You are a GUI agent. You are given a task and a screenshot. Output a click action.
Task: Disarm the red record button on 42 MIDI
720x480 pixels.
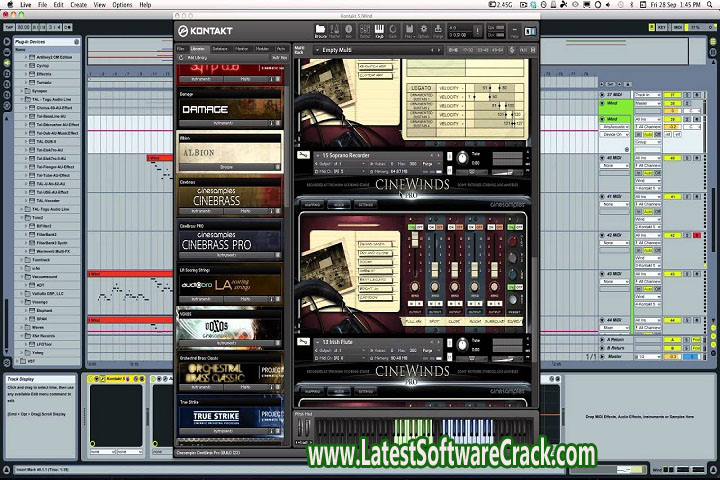(x=697, y=235)
